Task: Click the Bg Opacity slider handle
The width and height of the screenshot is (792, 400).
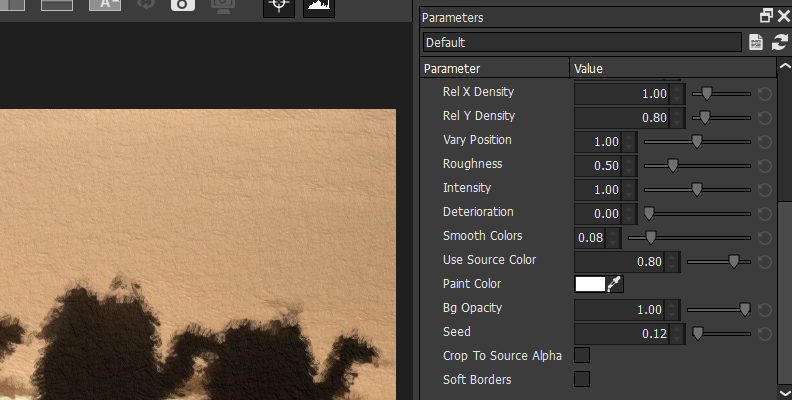Action: [x=745, y=310]
